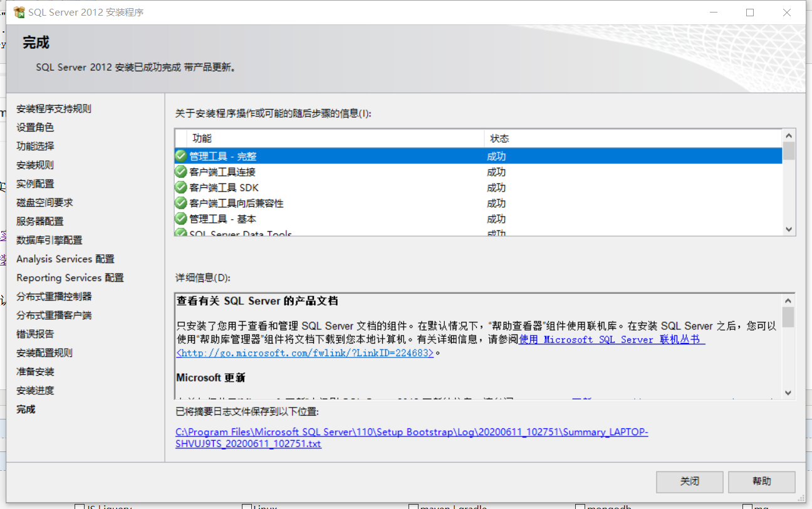Click the 分布式重播控制器 step
This screenshot has height=509, width=812.
[x=54, y=296]
